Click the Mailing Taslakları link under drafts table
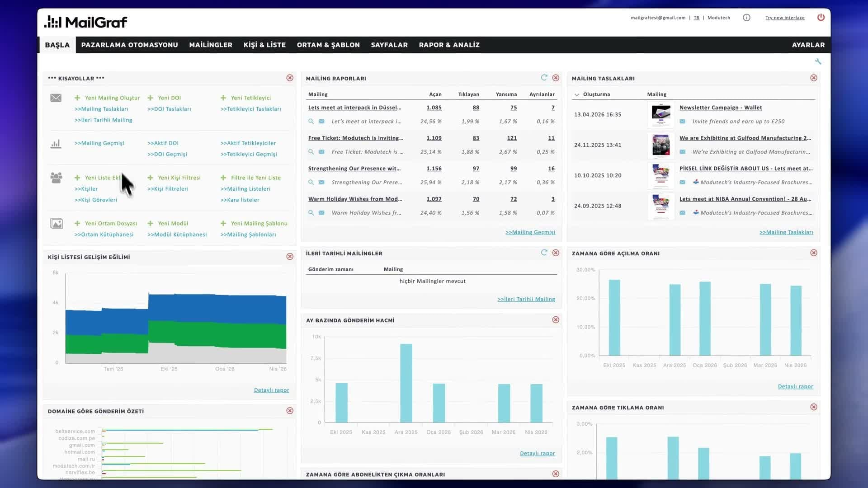 tap(786, 232)
